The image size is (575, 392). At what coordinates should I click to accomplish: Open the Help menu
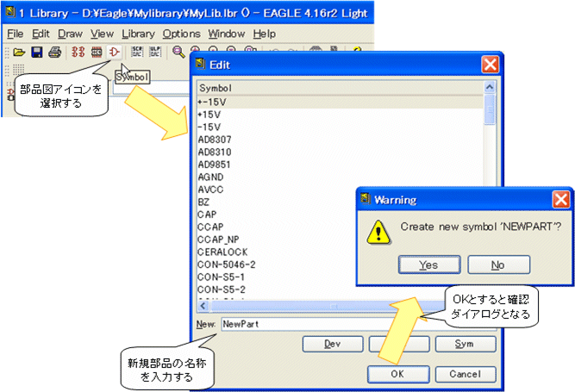(264, 34)
